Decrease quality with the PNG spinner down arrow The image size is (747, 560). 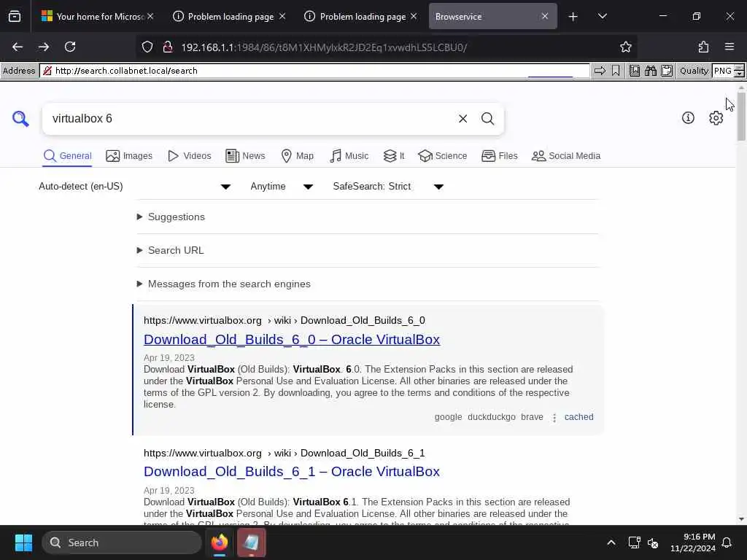pos(739,74)
